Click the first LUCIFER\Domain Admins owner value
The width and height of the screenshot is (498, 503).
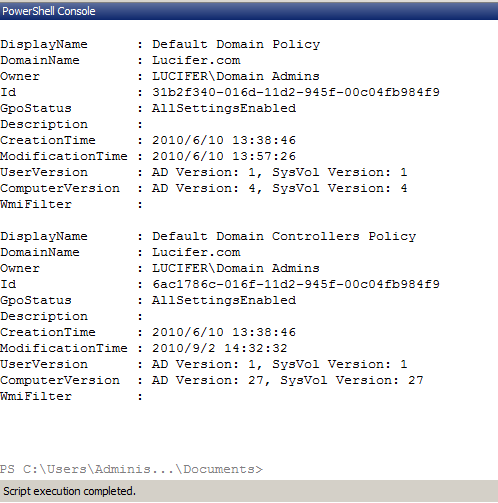pos(236,76)
